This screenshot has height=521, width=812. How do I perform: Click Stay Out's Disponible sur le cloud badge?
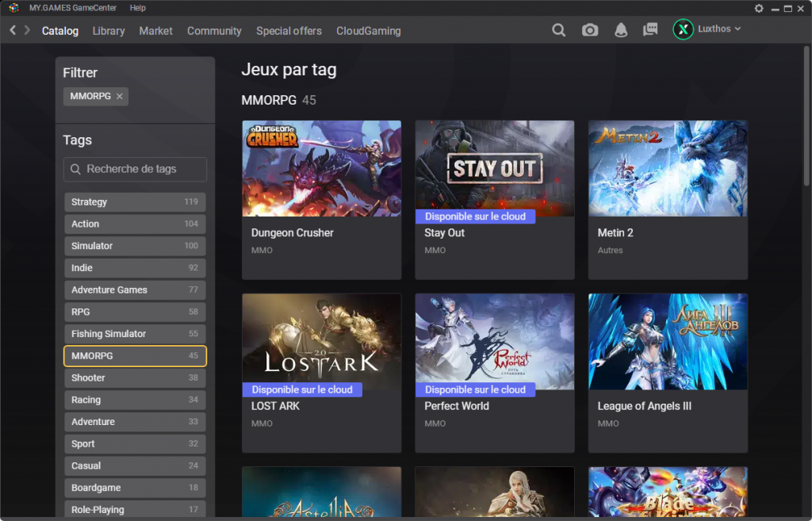(x=476, y=216)
